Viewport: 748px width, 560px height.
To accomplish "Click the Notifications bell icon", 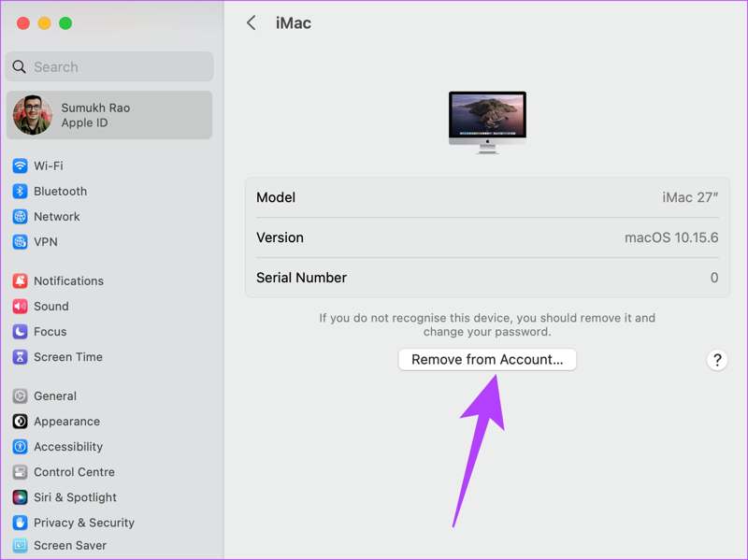I will (20, 280).
